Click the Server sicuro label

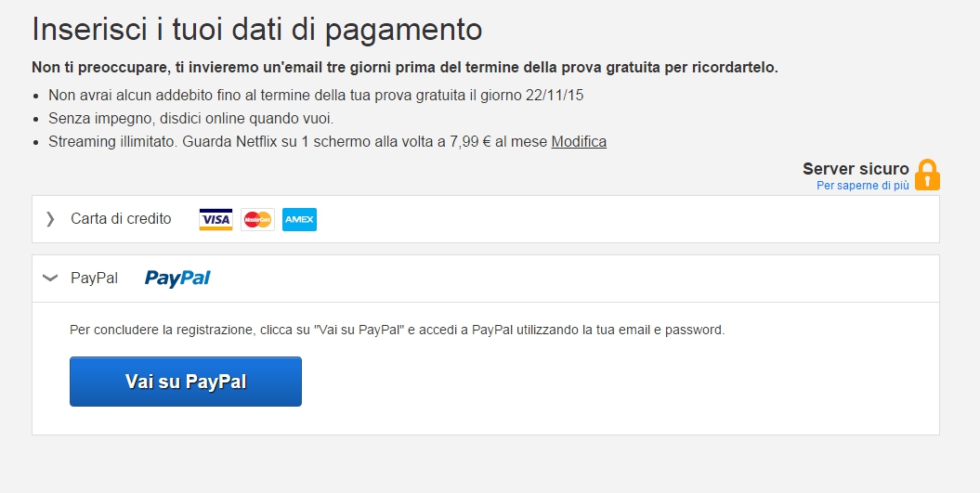[x=855, y=169]
